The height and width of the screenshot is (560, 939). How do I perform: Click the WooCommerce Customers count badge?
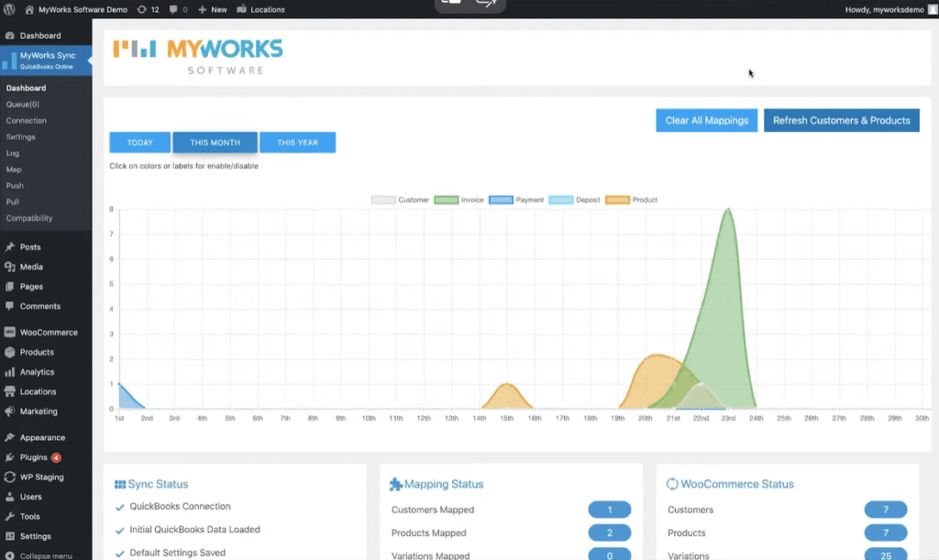(886, 510)
